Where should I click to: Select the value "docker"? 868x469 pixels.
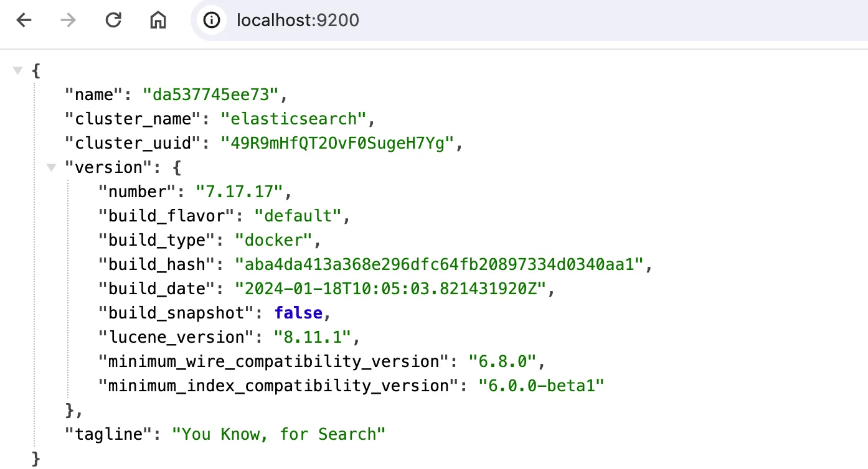(274, 240)
